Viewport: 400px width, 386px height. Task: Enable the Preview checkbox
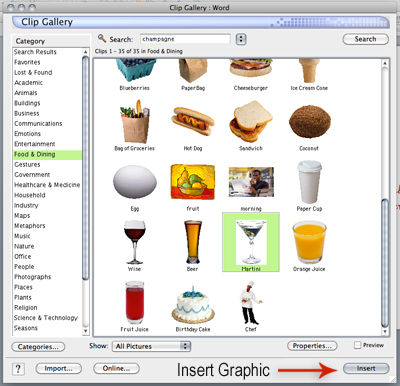(357, 345)
